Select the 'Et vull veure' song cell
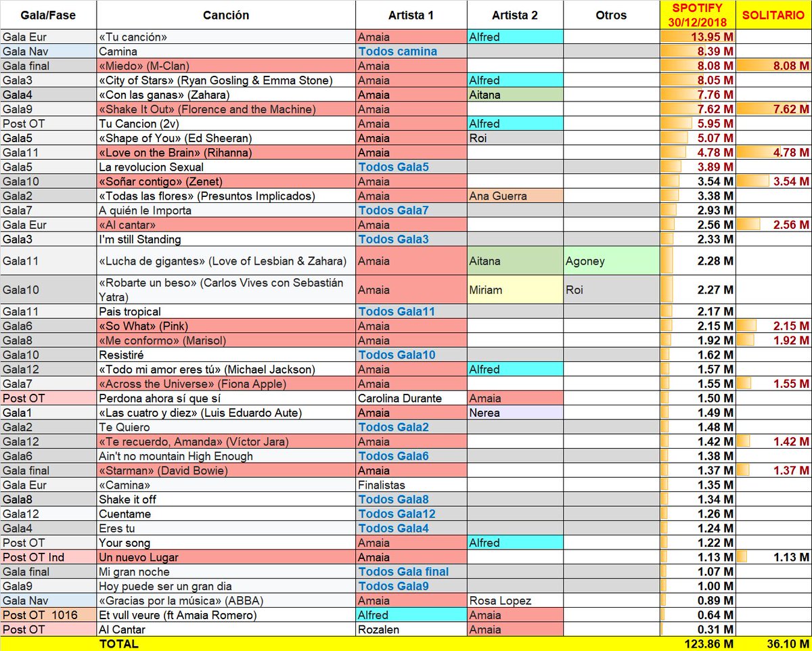Viewport: 812px width, 651px height. coord(226,615)
